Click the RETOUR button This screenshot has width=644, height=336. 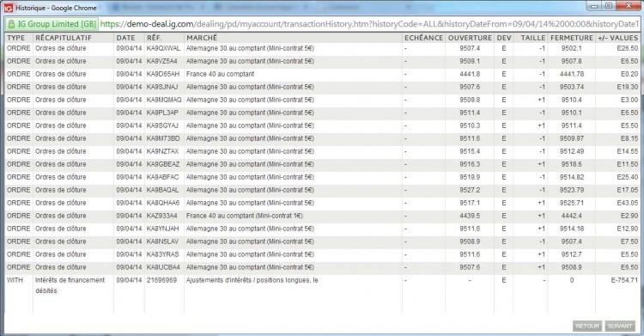pos(587,327)
